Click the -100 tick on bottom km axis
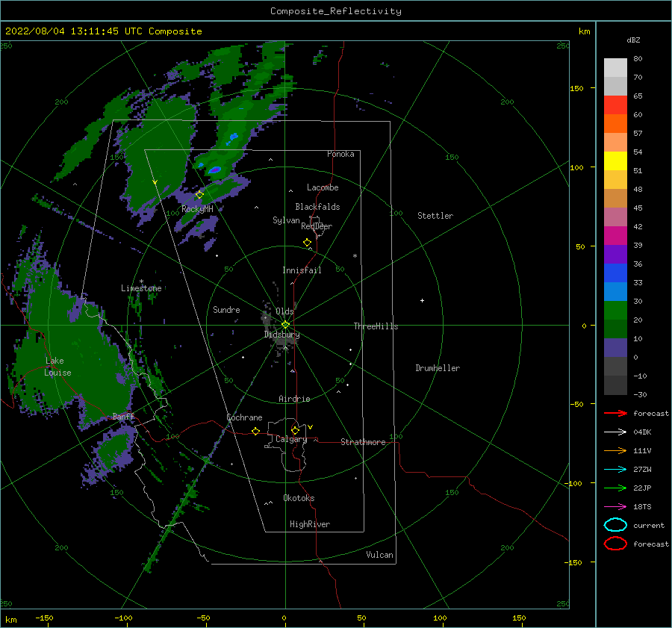672x628 pixels. [x=123, y=618]
